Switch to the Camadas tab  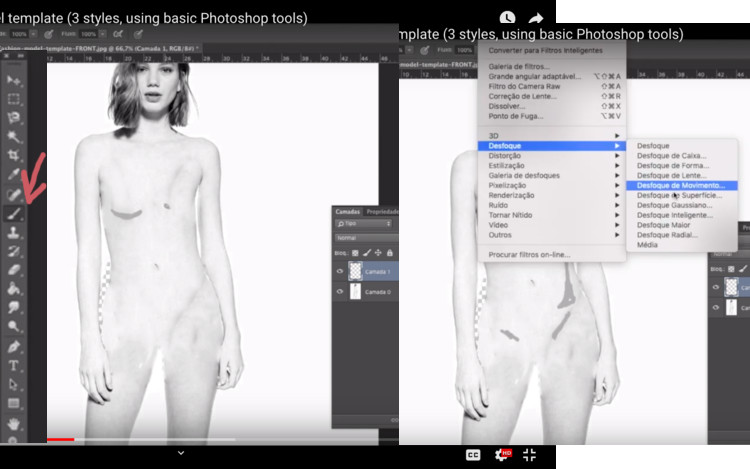347,211
